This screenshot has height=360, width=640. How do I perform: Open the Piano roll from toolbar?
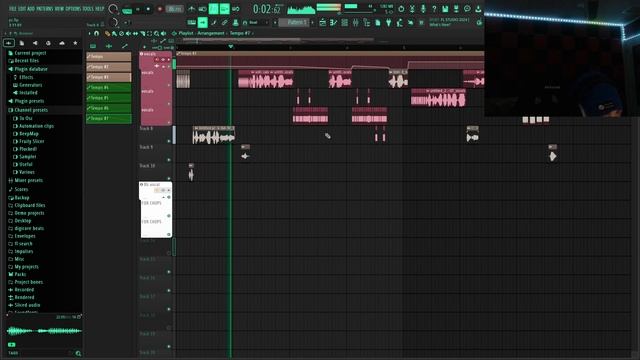[x=333, y=23]
